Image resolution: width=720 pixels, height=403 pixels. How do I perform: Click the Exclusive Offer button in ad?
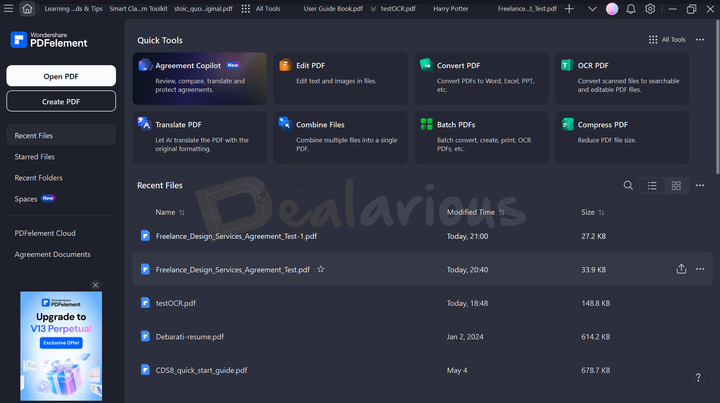click(x=61, y=343)
